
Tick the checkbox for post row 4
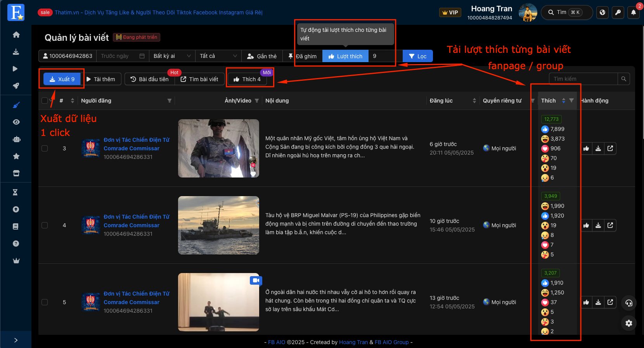coord(45,225)
